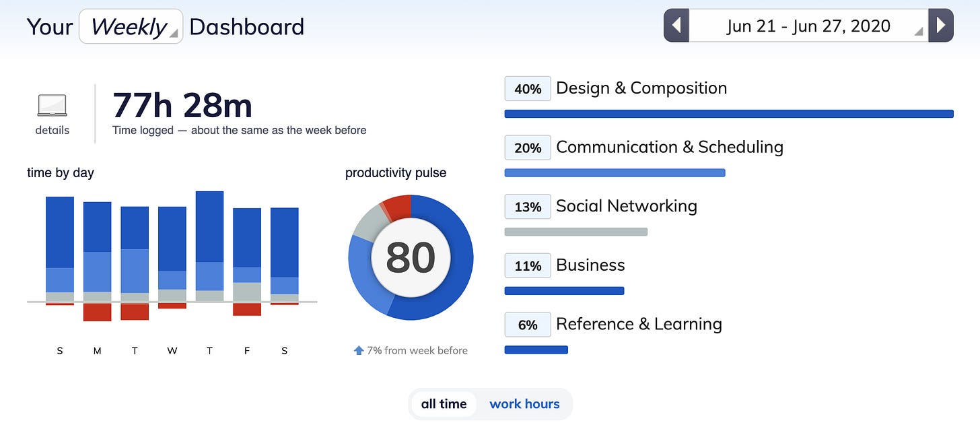
Task: Open the Weekly dashboard period dropdown
Action: 131,26
